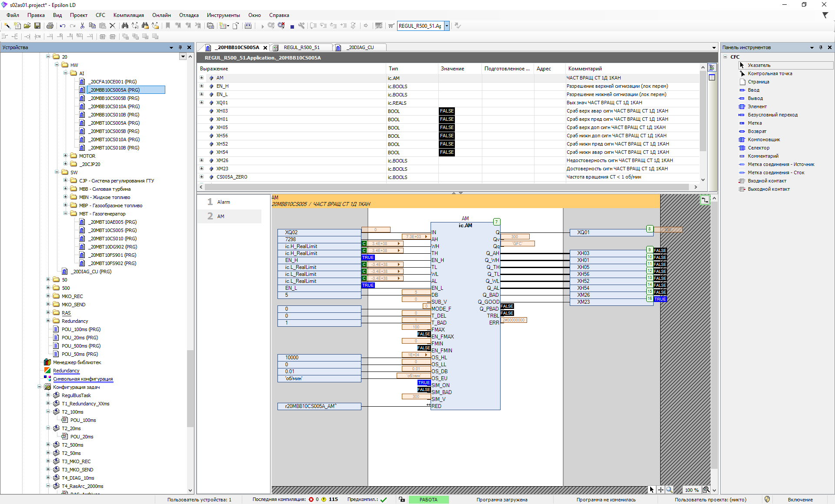Click the Open project folder icon
The height and width of the screenshot is (504, 835).
pyautogui.click(x=27, y=26)
